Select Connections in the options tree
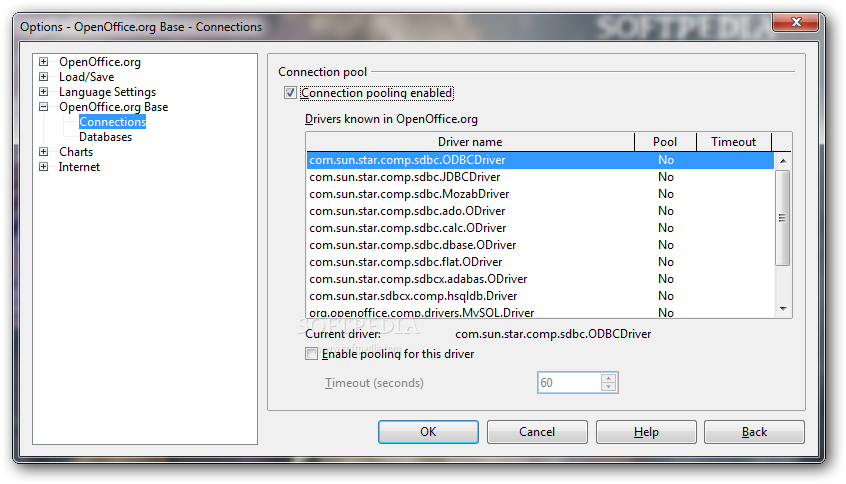Image resolution: width=846 pixels, height=484 pixels. click(x=112, y=122)
